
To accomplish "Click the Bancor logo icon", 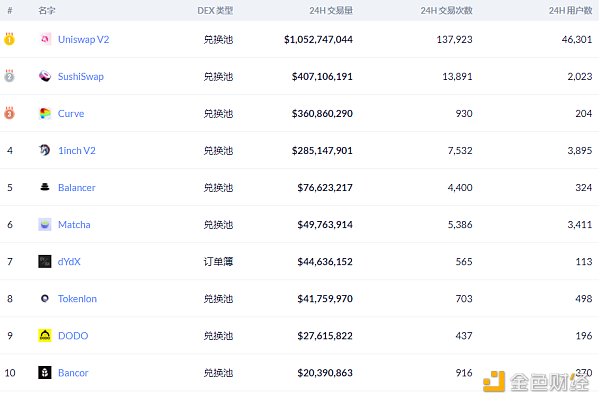I will click(45, 373).
